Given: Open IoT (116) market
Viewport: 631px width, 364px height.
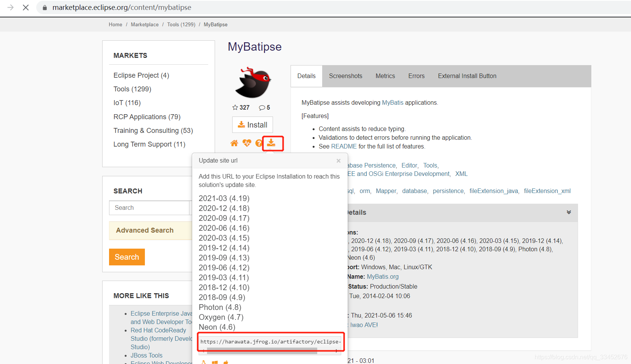Looking at the screenshot, I should tap(127, 103).
